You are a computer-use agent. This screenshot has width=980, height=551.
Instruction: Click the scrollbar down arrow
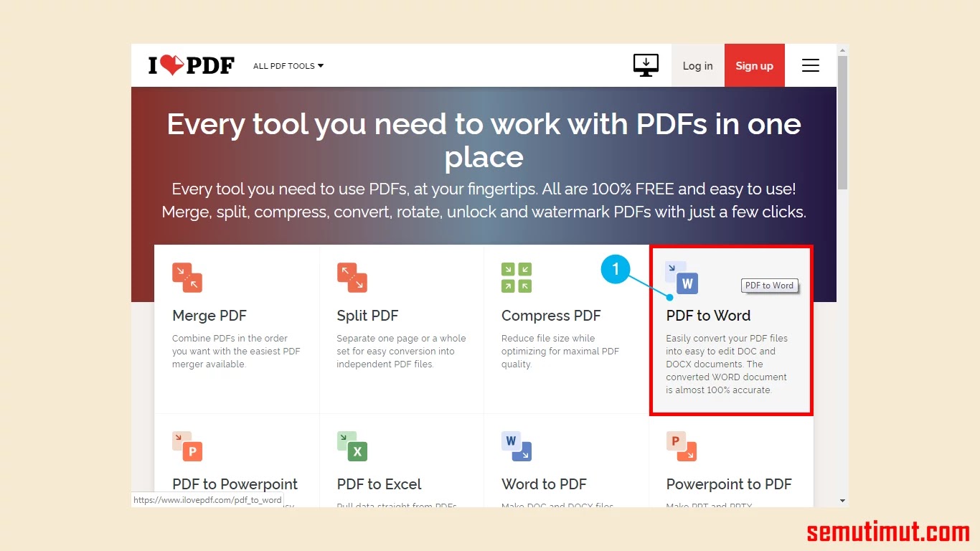click(x=842, y=501)
